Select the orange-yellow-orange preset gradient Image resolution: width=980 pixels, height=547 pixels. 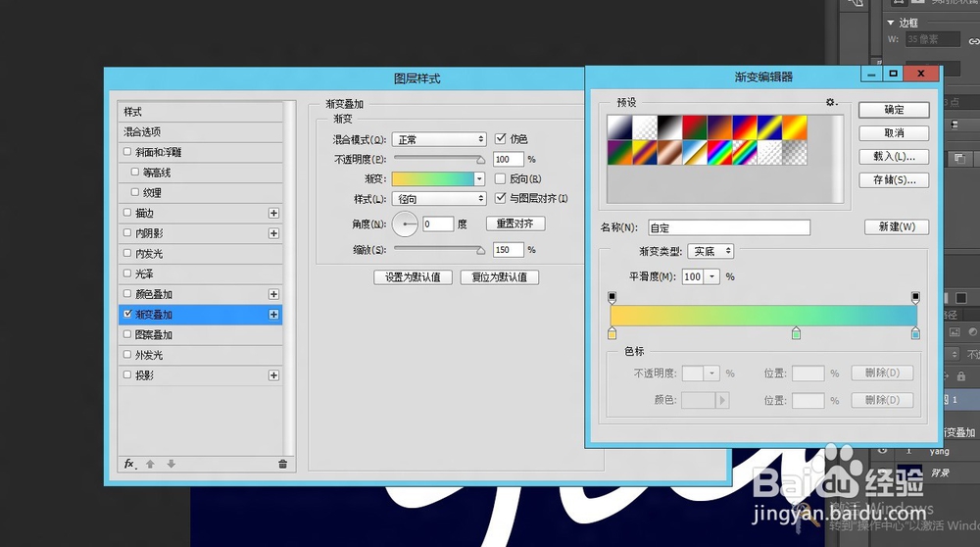point(795,127)
